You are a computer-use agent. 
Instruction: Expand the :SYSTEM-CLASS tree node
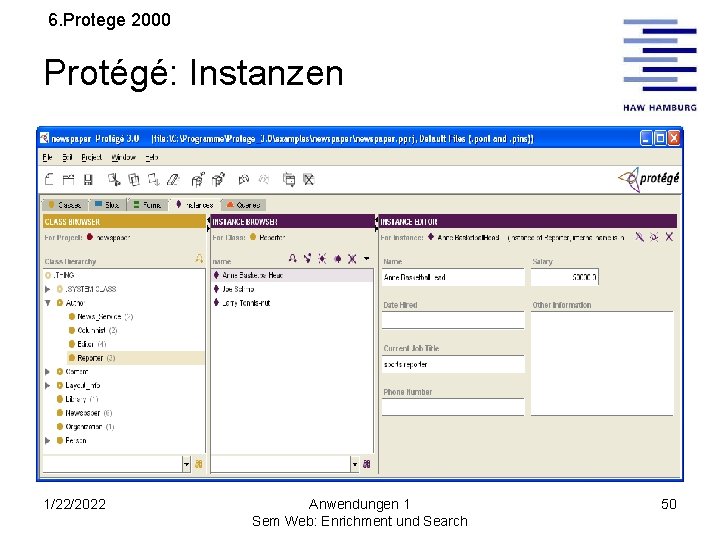tap(48, 289)
